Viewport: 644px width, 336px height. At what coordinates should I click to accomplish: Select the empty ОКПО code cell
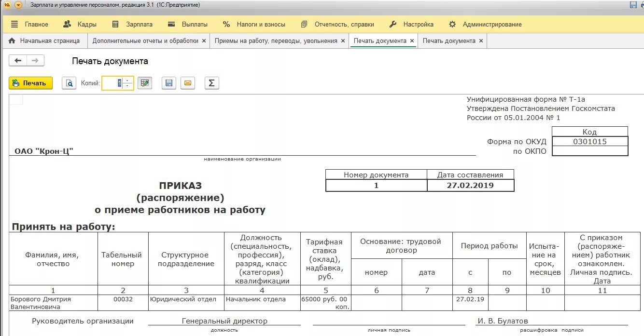click(x=590, y=151)
